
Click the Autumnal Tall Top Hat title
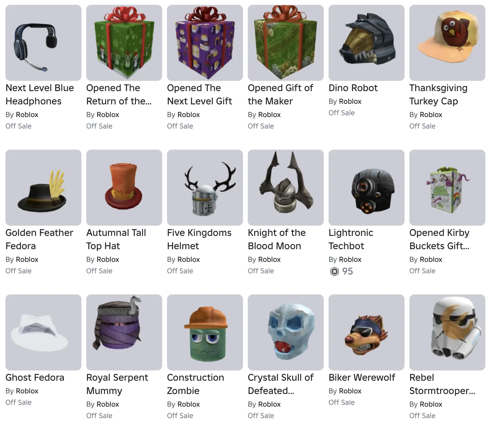click(116, 239)
